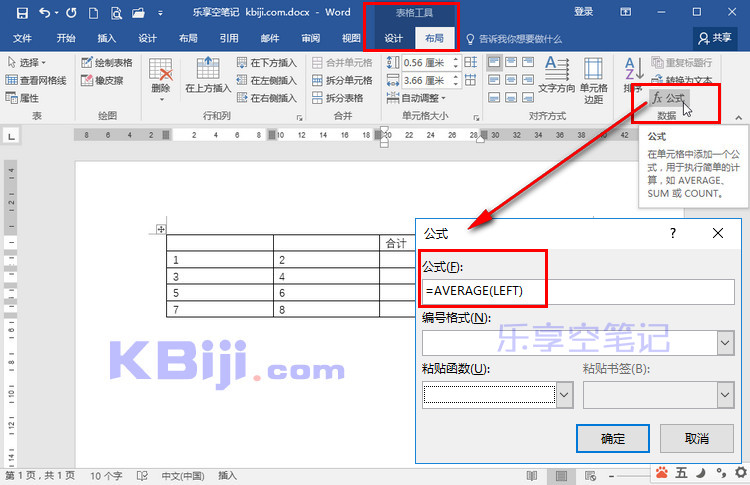Open the 表格工具 设计 tab
750x485 pixels.
tap(393, 38)
